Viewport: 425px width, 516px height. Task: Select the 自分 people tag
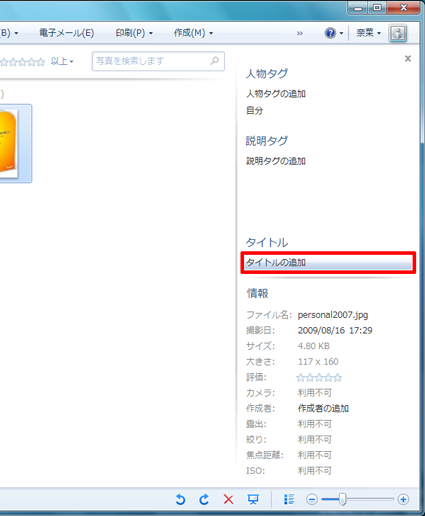click(254, 111)
